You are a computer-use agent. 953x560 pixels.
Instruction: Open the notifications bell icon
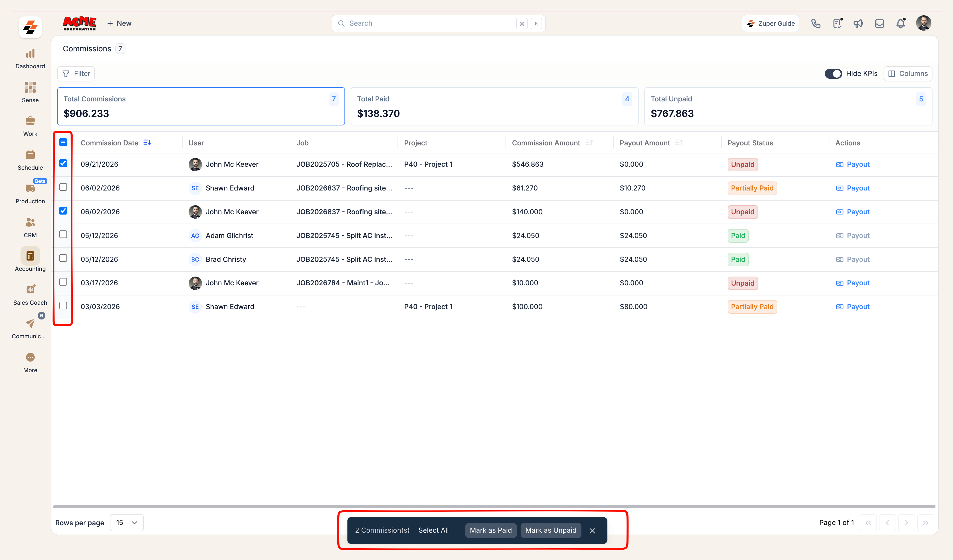point(901,24)
